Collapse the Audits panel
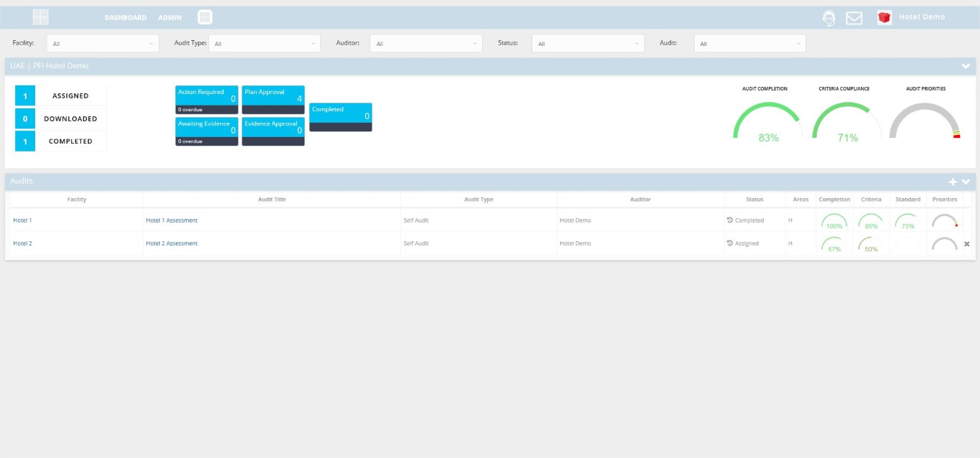The height and width of the screenshot is (458, 980). coord(966,182)
